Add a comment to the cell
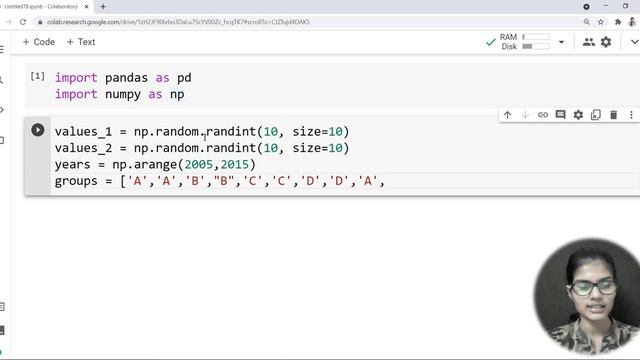The image size is (640, 360). click(560, 115)
